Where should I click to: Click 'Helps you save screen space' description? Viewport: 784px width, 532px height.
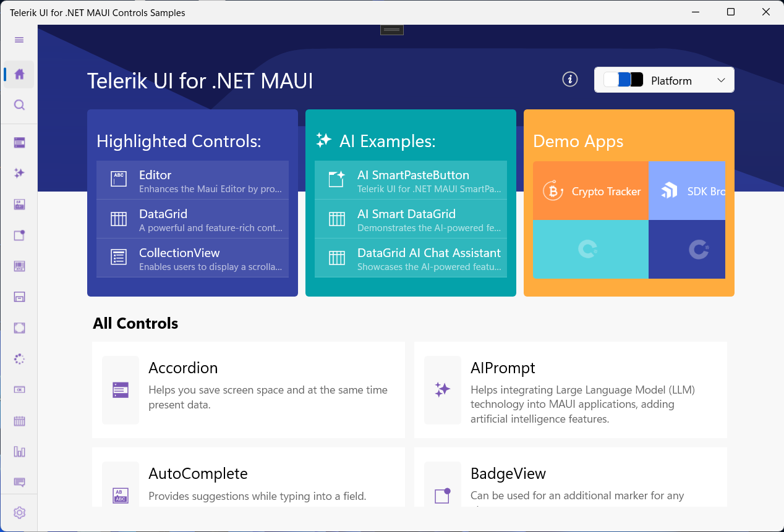click(x=268, y=397)
